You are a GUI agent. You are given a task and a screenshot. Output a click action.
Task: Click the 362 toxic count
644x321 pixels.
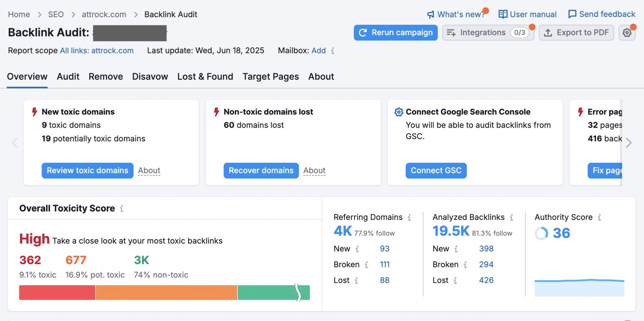pos(30,260)
